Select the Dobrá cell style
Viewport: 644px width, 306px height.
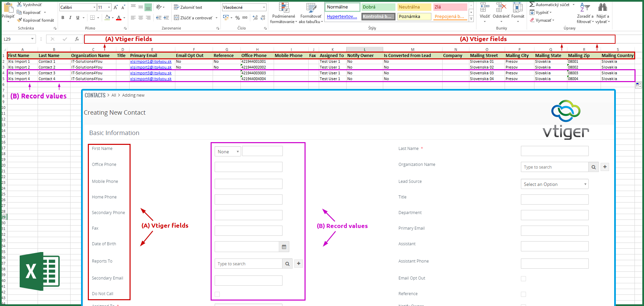378,7
